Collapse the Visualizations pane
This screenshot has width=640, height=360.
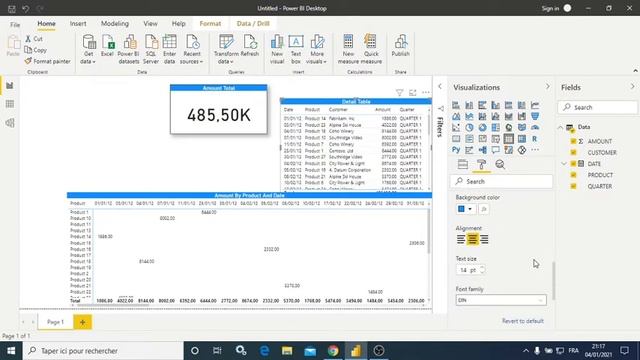(x=548, y=87)
